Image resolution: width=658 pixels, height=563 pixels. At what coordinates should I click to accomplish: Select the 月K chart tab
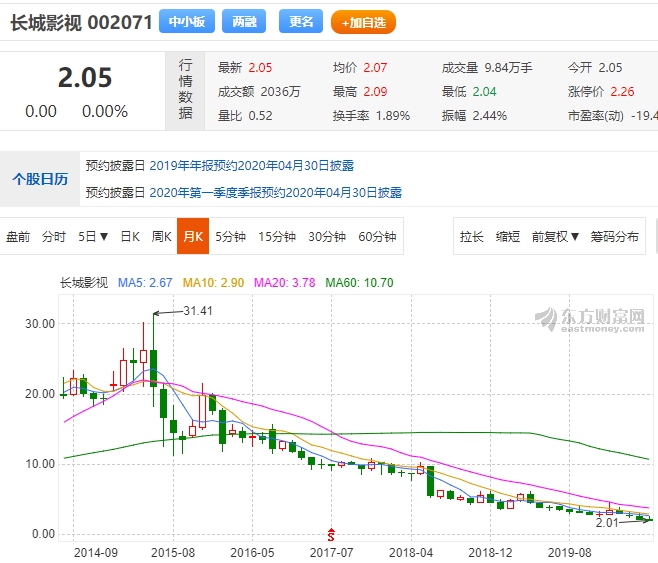[x=192, y=237]
